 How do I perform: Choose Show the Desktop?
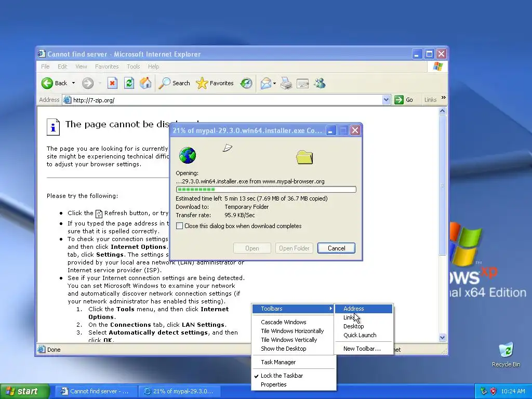294,349
